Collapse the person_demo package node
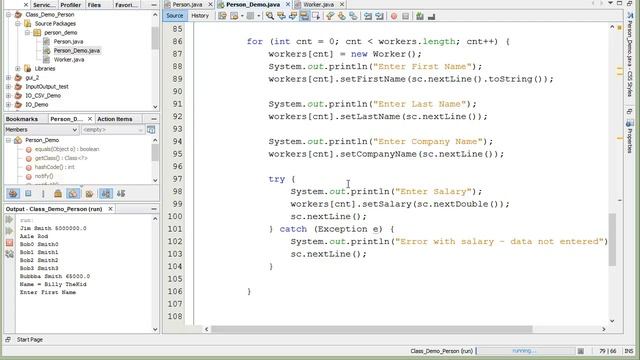The height and width of the screenshot is (360, 640). point(27,32)
